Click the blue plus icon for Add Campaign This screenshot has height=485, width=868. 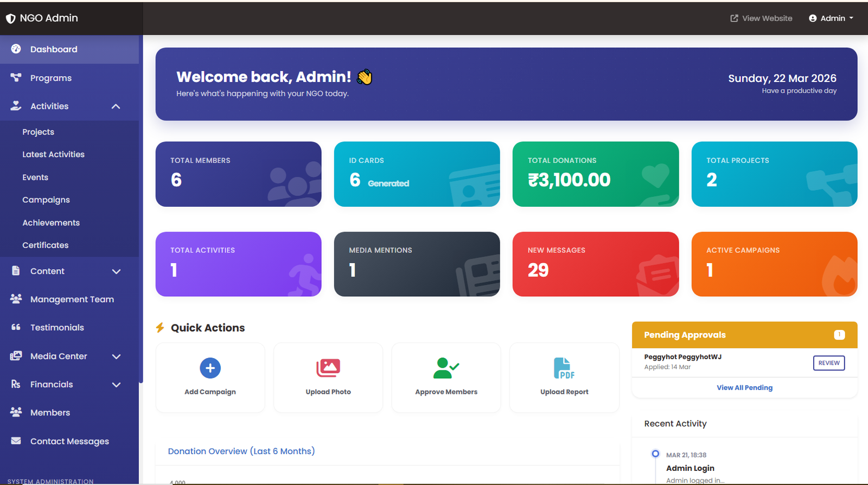210,368
